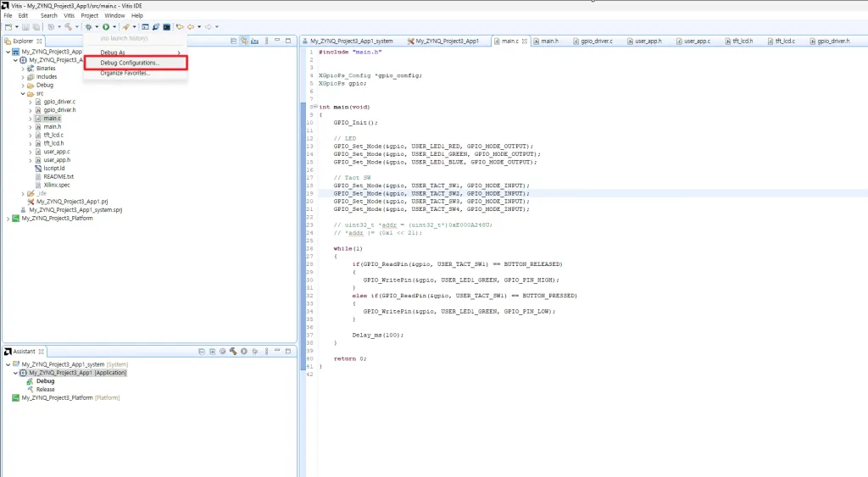Expand My_ZYNQ_Project3_Platform in Explorer tree

8,218
